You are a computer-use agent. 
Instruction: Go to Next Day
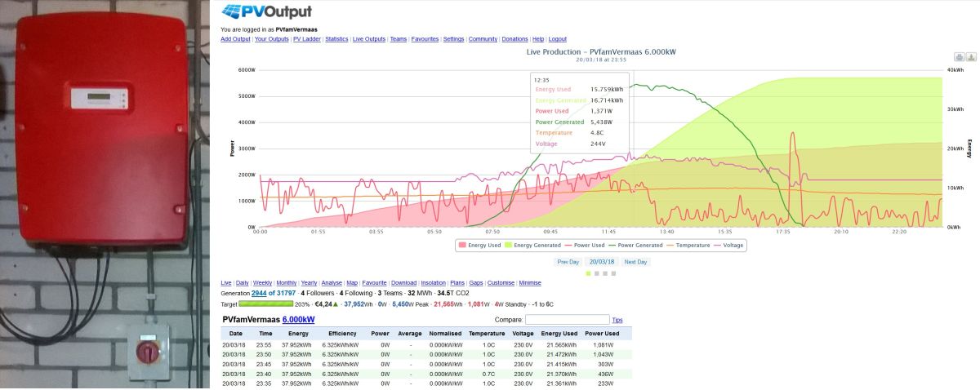point(635,262)
